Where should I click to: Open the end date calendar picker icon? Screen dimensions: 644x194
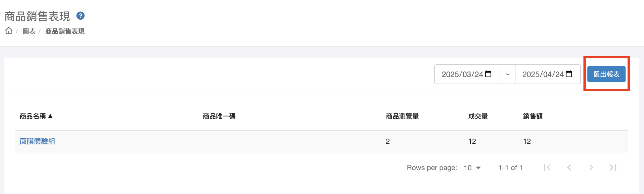point(569,74)
